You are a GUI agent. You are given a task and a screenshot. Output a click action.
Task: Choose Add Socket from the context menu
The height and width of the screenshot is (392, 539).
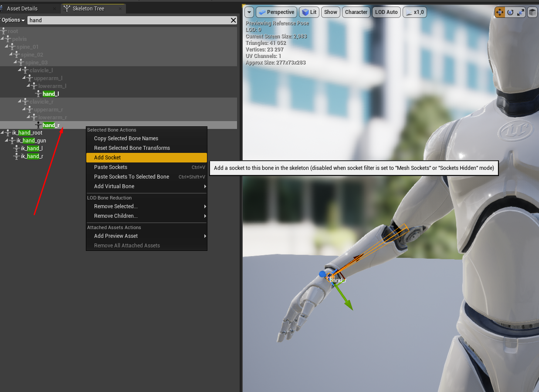click(x=107, y=157)
